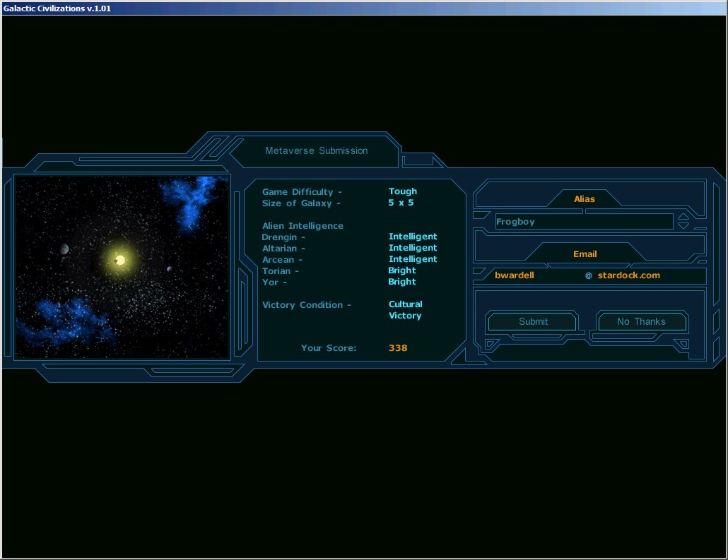The height and width of the screenshot is (560, 728).
Task: Click the Email heading label
Action: (585, 254)
